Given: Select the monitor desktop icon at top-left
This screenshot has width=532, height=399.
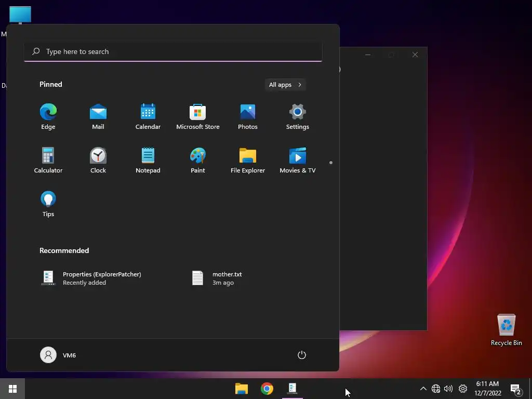Looking at the screenshot, I should click(x=20, y=15).
